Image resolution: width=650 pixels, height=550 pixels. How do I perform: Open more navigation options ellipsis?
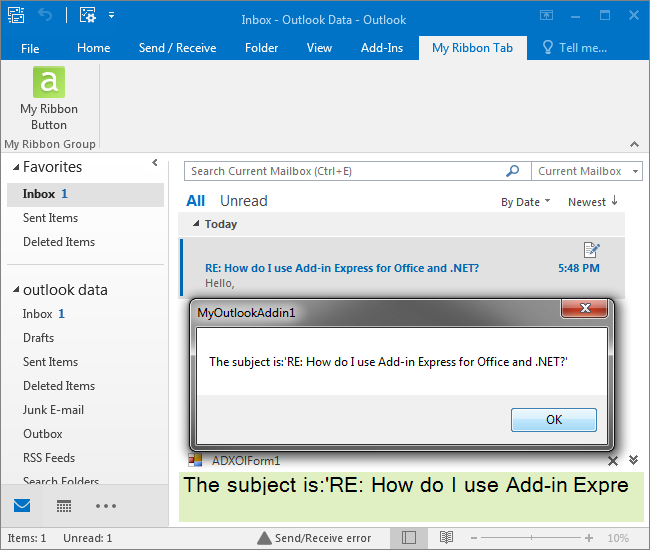coord(106,506)
